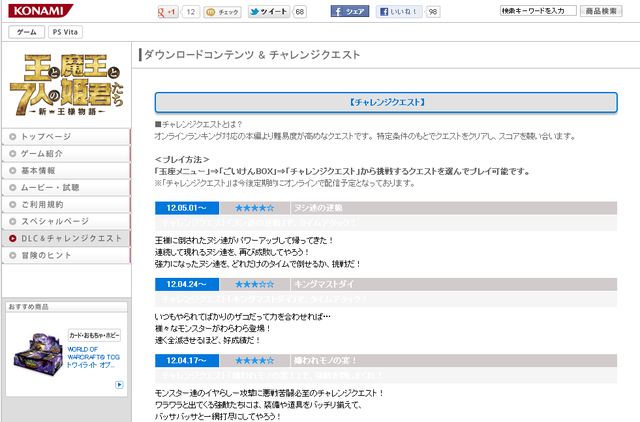Viewport: 640px width, 422px height.
Task: Go to トップページ in sidebar
Action: 66,136
